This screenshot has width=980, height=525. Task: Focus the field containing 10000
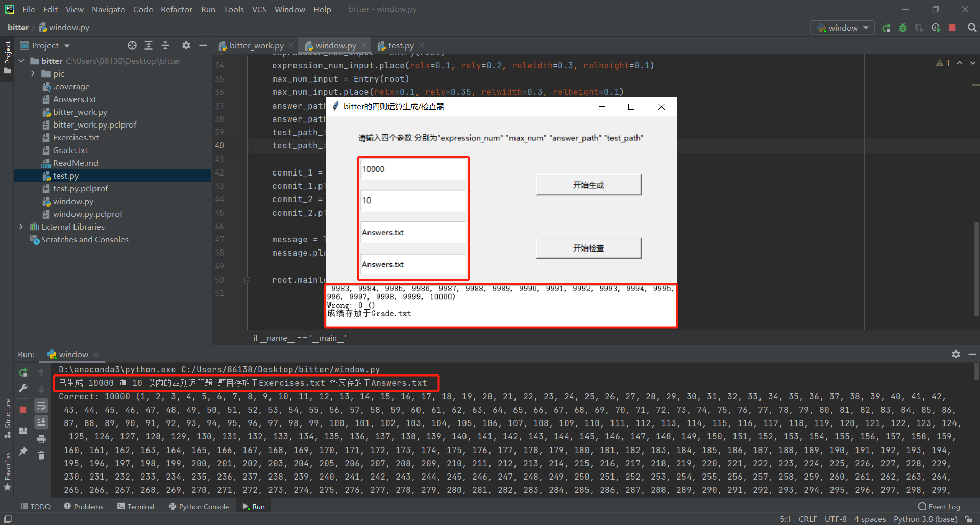point(413,169)
